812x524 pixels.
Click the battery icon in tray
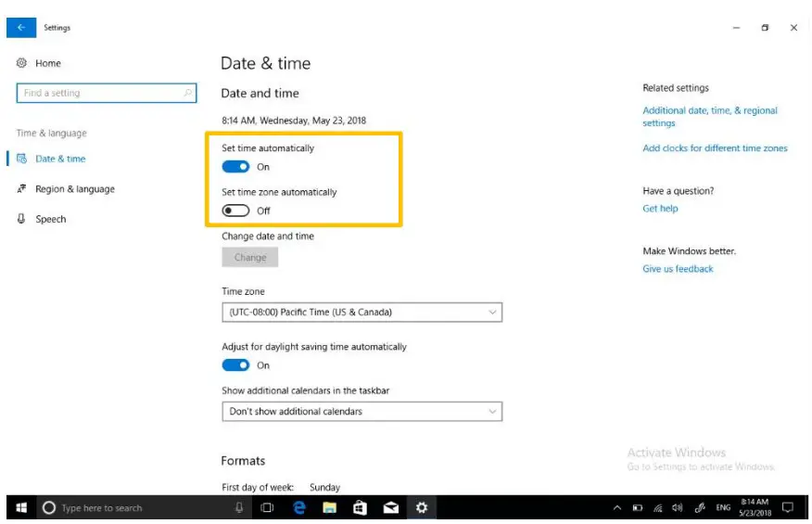click(638, 508)
